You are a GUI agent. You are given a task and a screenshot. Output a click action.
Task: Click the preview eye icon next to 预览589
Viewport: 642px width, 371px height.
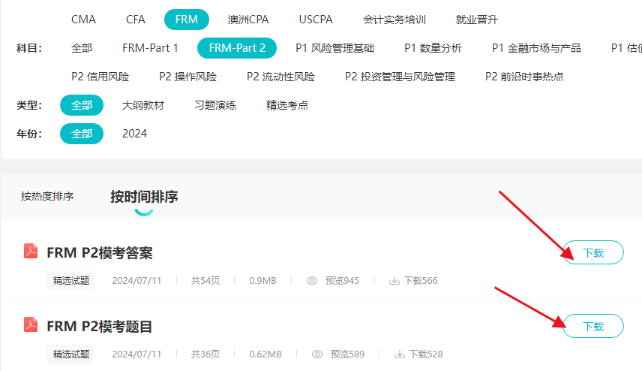pyautogui.click(x=317, y=354)
